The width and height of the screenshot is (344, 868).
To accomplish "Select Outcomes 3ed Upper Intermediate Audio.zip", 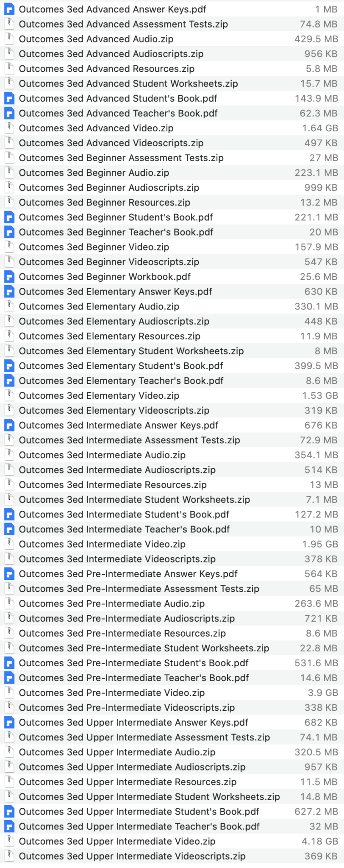I will point(172,752).
